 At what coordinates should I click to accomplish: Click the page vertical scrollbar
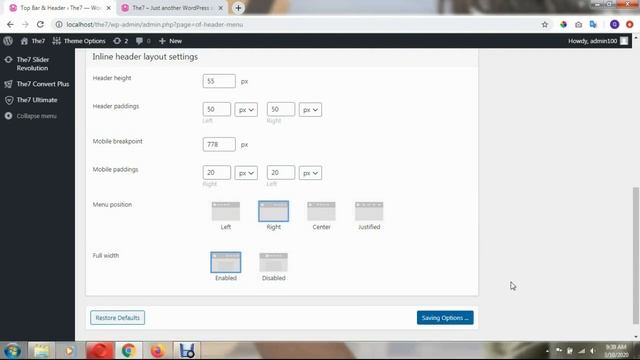636,256
